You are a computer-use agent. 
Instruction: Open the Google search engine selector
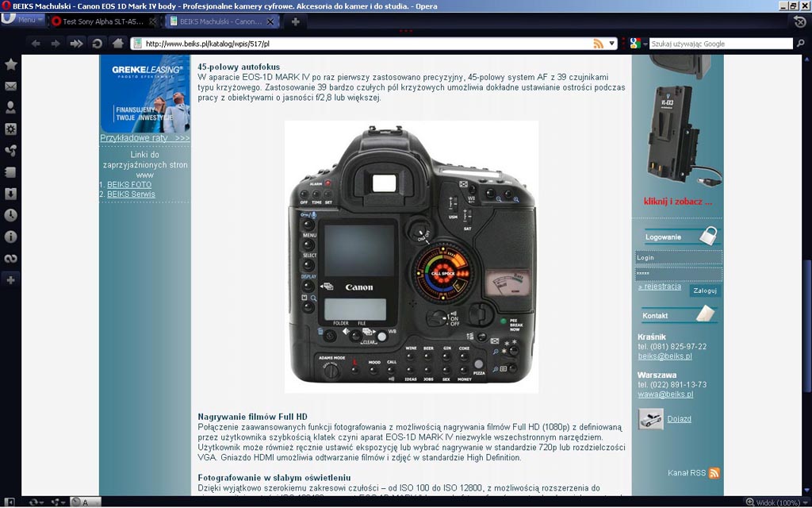638,44
